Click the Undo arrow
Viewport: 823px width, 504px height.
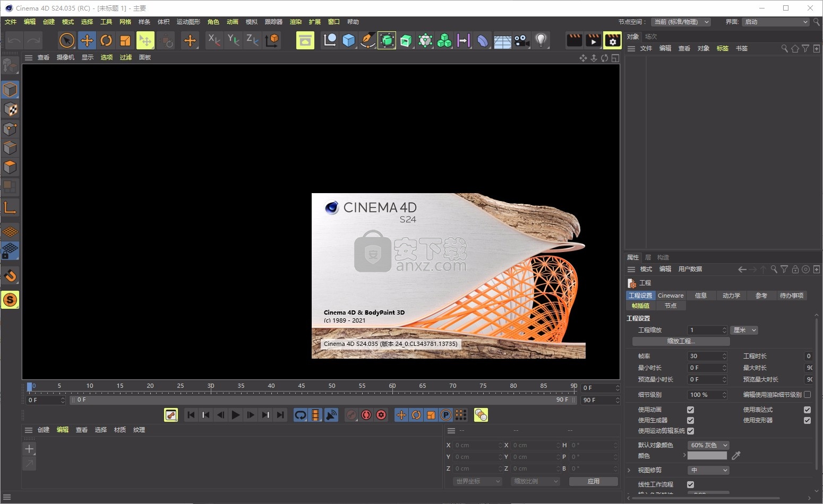click(x=14, y=40)
